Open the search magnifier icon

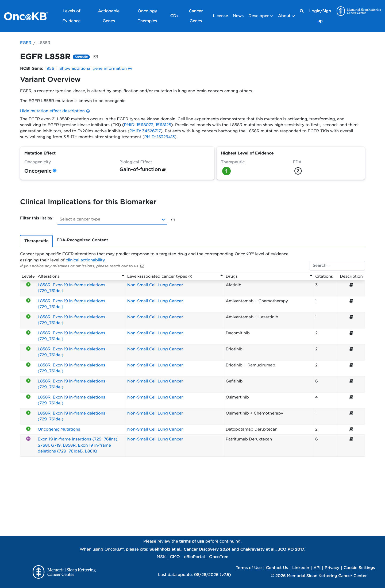click(302, 11)
